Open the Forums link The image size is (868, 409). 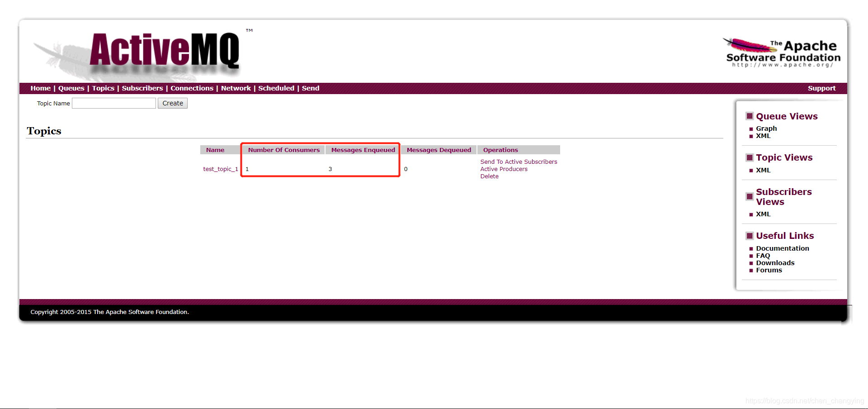pos(769,270)
